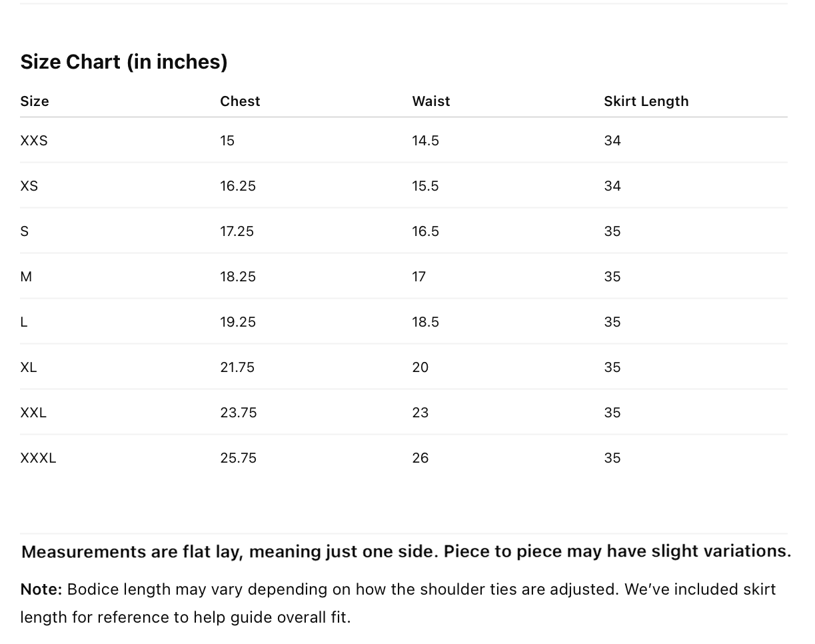Click the Chest column header
This screenshot has width=815, height=644.
pos(240,101)
